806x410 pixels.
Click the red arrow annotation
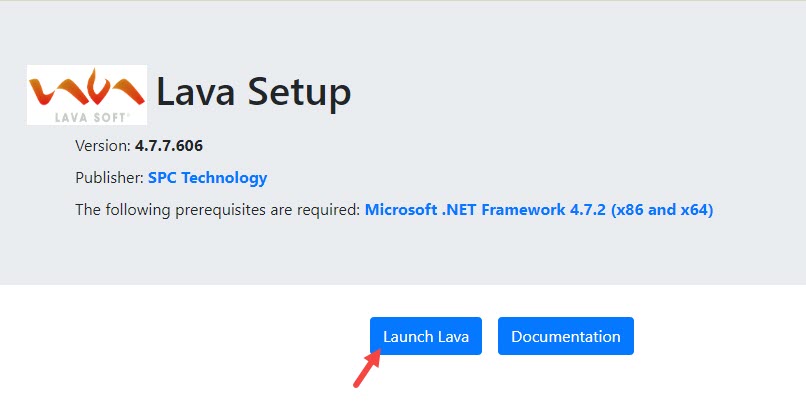click(368, 371)
